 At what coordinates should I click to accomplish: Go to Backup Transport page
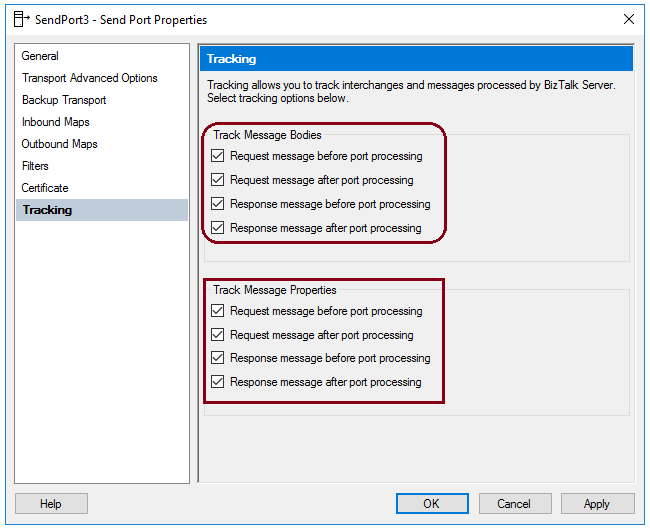point(64,100)
